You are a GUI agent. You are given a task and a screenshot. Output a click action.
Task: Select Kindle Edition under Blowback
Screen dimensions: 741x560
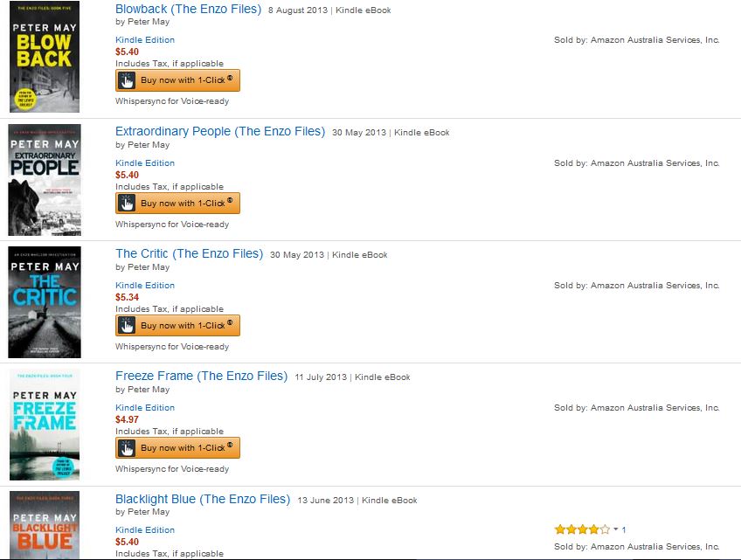(145, 40)
